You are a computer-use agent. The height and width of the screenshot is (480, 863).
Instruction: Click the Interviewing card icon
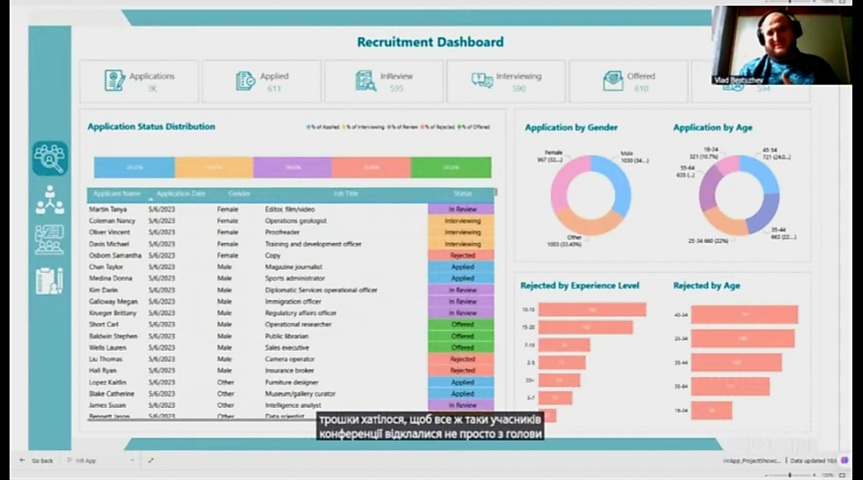coord(482,81)
